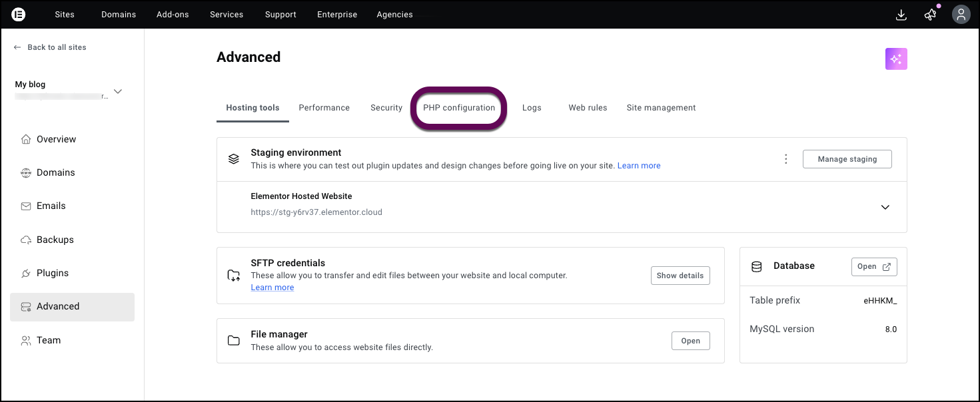Image resolution: width=980 pixels, height=402 pixels.
Task: Click the Team people icon
Action: [26, 340]
